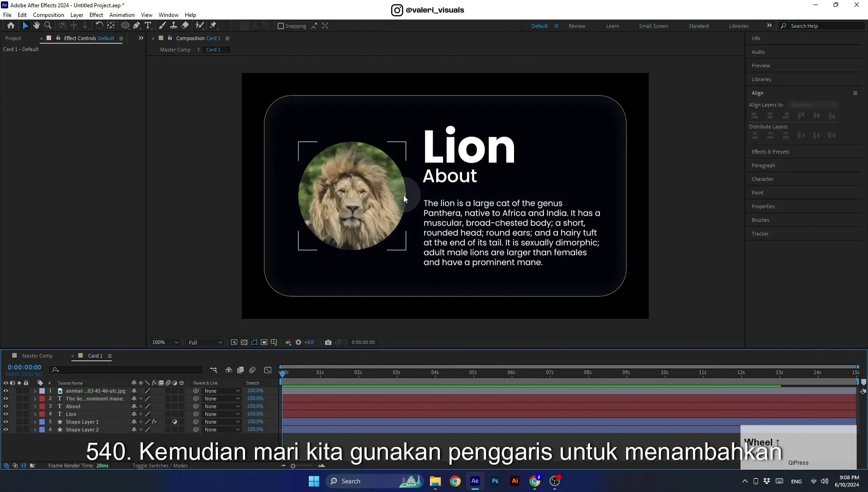Expand the Shape Layer 1 properties

pyautogui.click(x=35, y=422)
